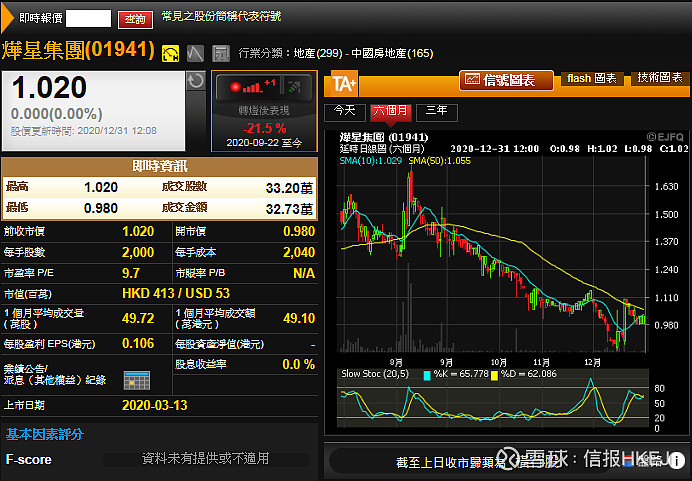
Task: Switch to the flash 圖表 tab
Action: tap(592, 79)
